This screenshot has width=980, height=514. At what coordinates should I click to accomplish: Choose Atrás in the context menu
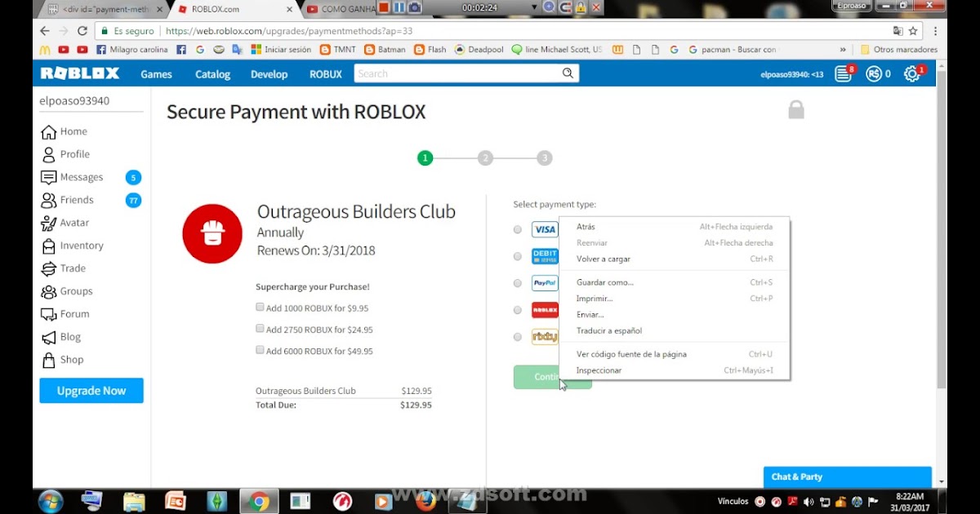pos(675,227)
